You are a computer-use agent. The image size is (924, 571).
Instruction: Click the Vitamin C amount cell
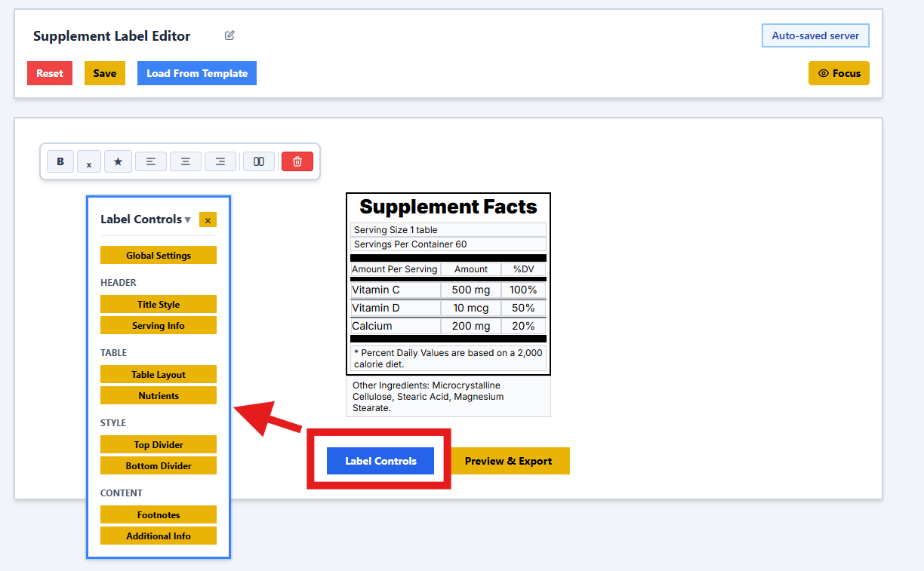471,290
